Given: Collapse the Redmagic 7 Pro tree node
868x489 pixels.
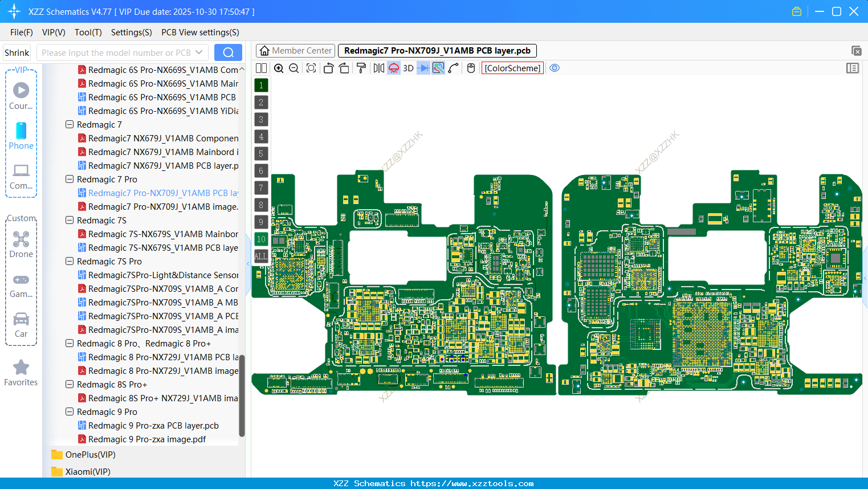Looking at the screenshot, I should pos(69,179).
